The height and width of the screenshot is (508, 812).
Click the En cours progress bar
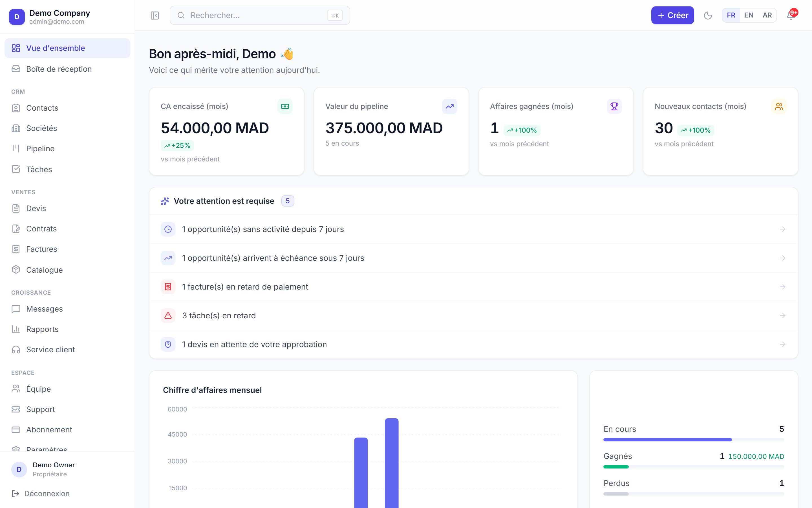(x=694, y=440)
